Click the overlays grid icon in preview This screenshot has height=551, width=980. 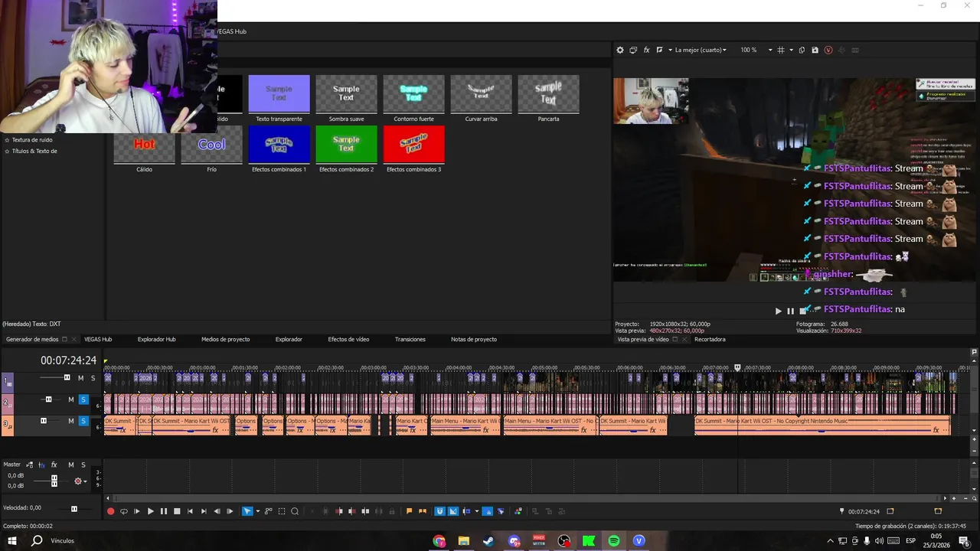coord(781,50)
